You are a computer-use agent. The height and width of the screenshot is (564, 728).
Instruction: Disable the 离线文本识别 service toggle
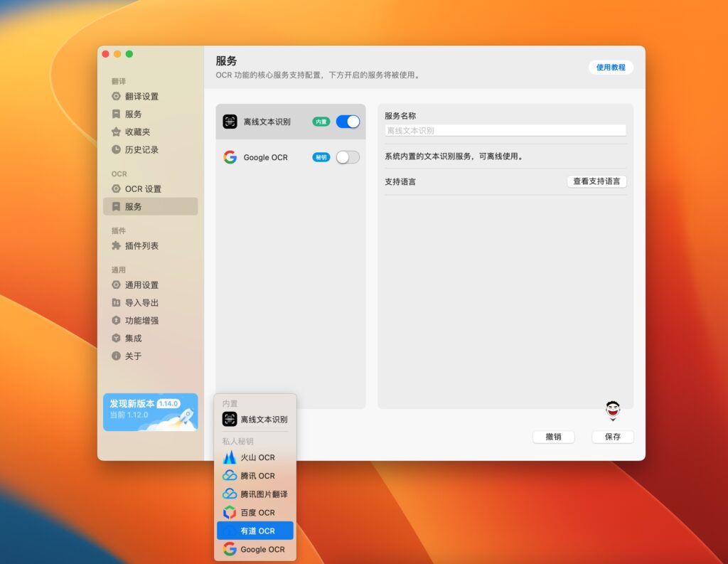pos(348,122)
